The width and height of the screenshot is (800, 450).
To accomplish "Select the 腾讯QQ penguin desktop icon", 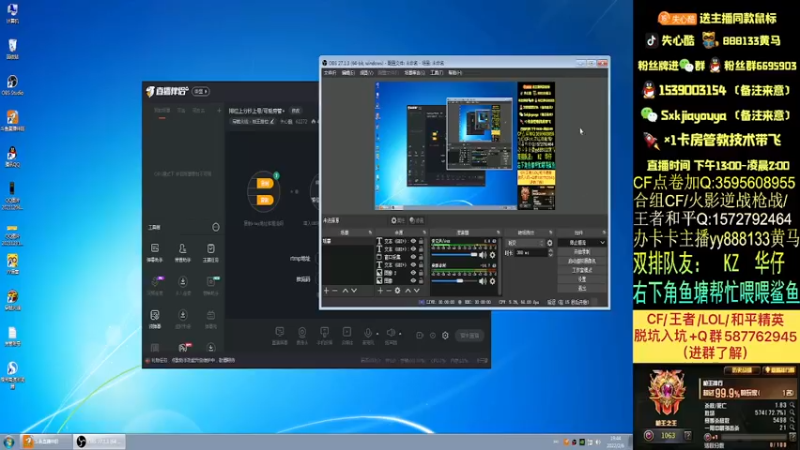I will (x=12, y=156).
